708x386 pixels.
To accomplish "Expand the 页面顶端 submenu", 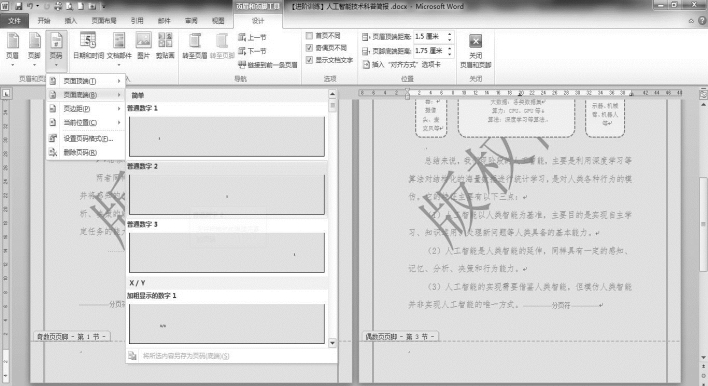I will pos(85,81).
